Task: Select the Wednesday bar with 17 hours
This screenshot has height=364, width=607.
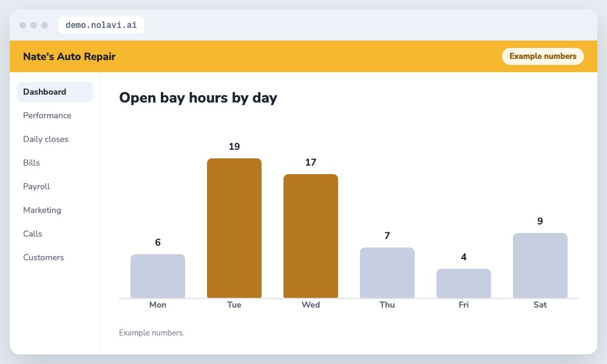Action: coord(310,236)
